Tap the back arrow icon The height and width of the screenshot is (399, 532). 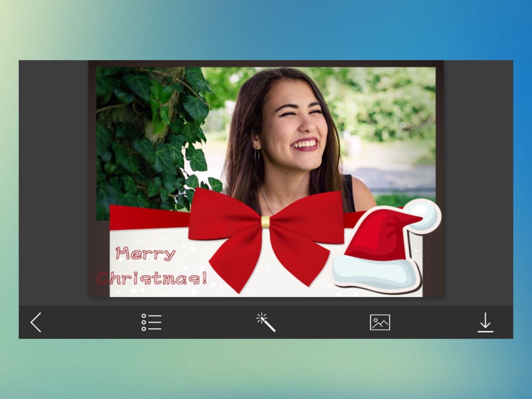pyautogui.click(x=36, y=322)
